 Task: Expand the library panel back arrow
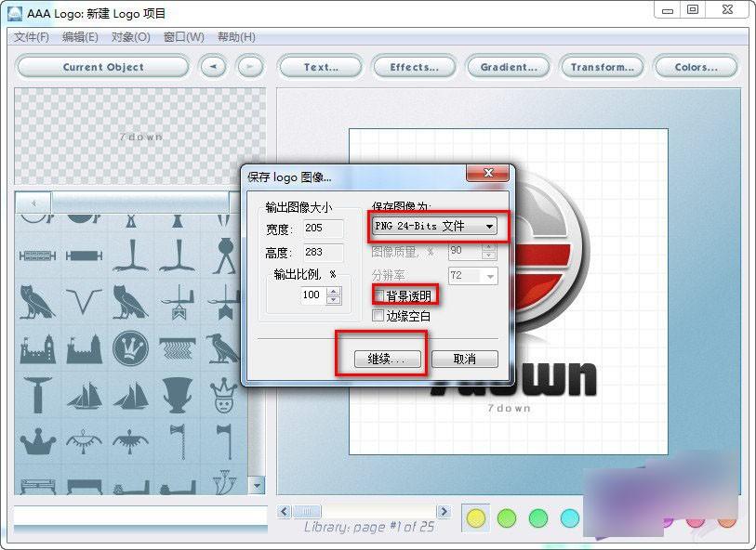click(33, 203)
